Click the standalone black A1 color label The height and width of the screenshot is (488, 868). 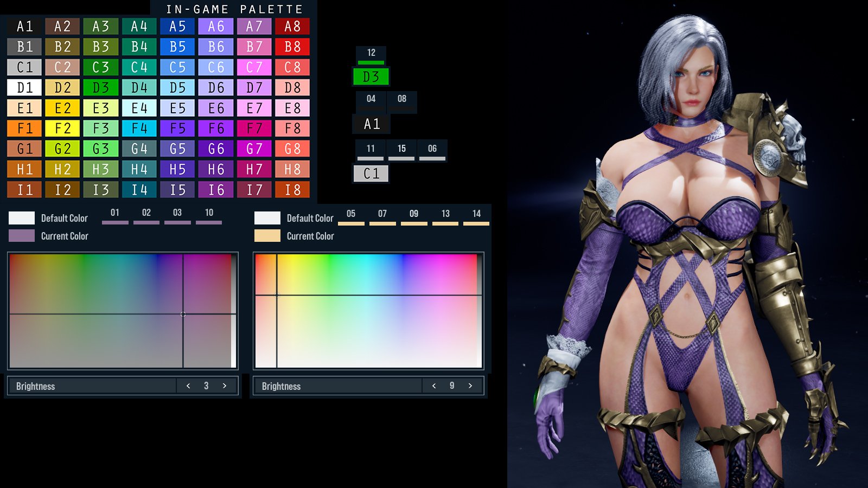click(372, 124)
